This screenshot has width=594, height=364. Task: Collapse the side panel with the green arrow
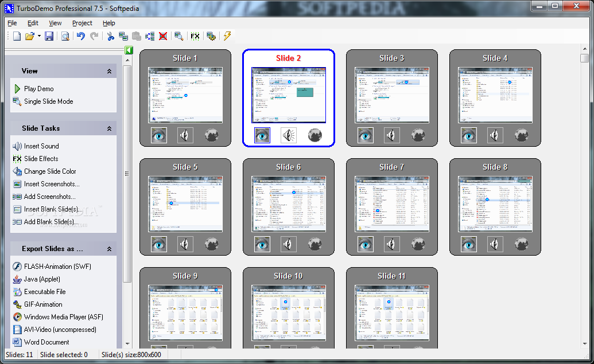point(129,50)
